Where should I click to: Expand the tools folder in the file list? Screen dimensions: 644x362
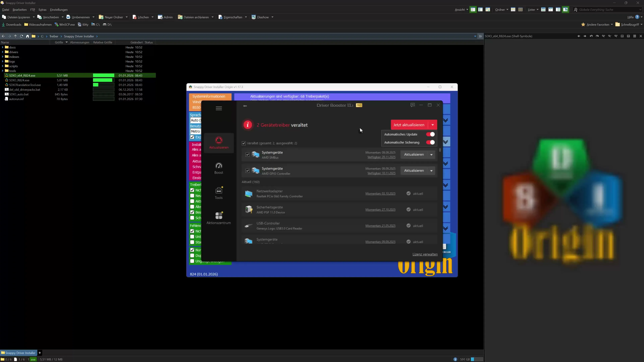click(2, 71)
